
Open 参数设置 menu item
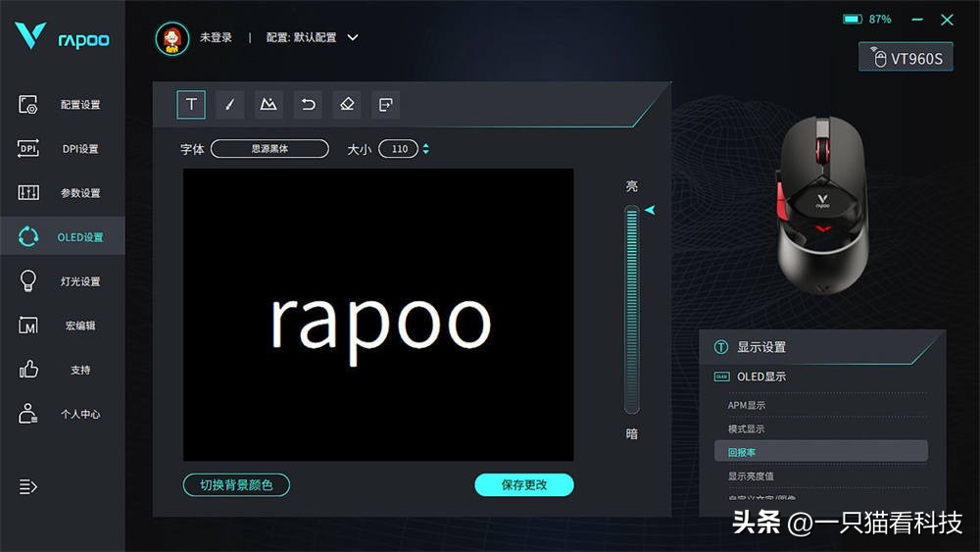click(80, 192)
